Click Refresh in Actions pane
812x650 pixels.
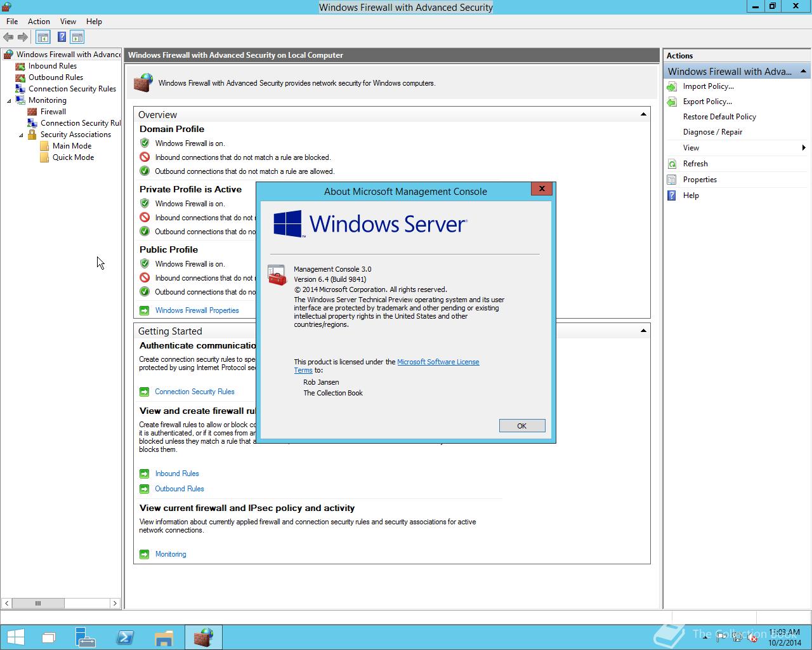click(695, 164)
